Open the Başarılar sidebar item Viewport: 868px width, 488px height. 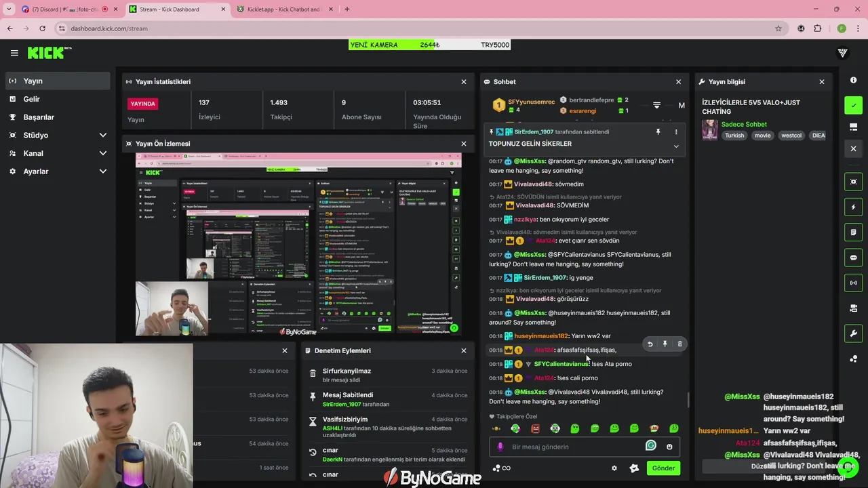coord(57,117)
